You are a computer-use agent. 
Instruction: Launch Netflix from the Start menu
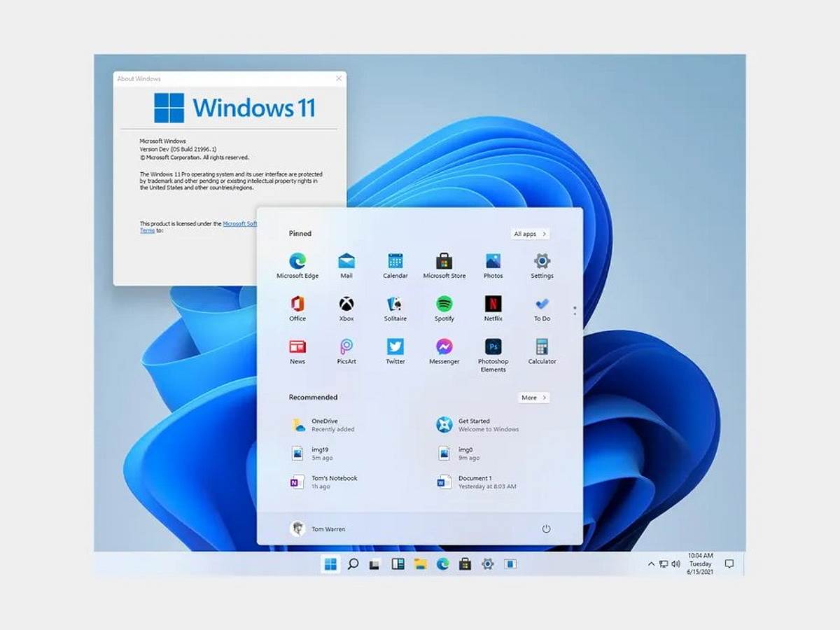tap(493, 304)
